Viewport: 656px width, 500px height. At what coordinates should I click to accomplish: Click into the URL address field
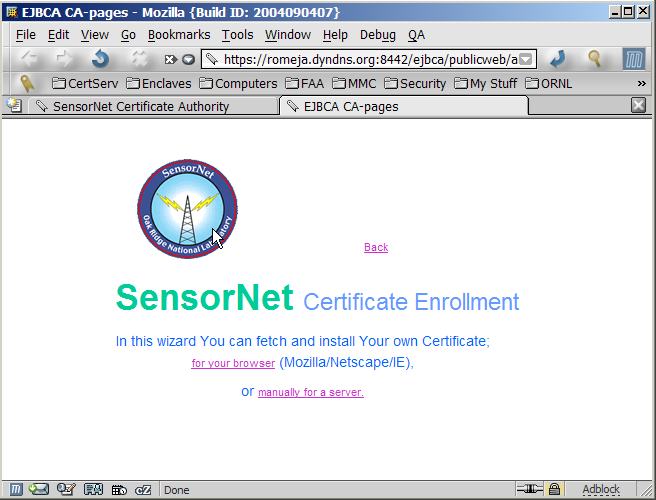(370, 59)
